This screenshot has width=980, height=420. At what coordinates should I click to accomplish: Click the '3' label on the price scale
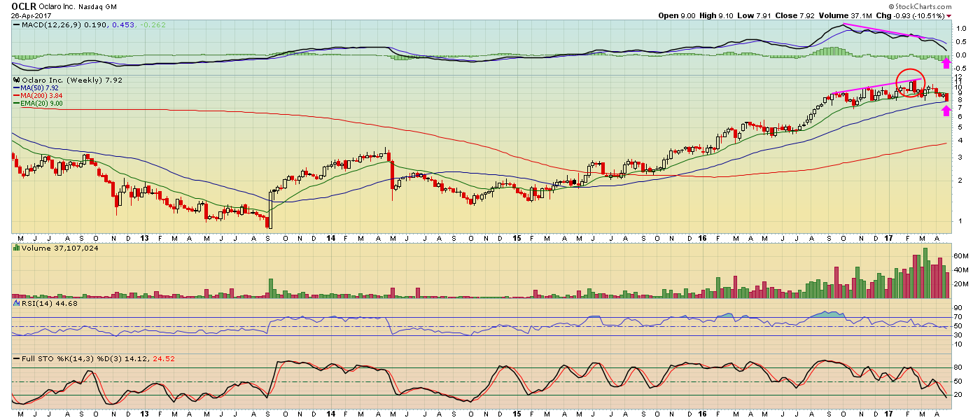click(958, 157)
